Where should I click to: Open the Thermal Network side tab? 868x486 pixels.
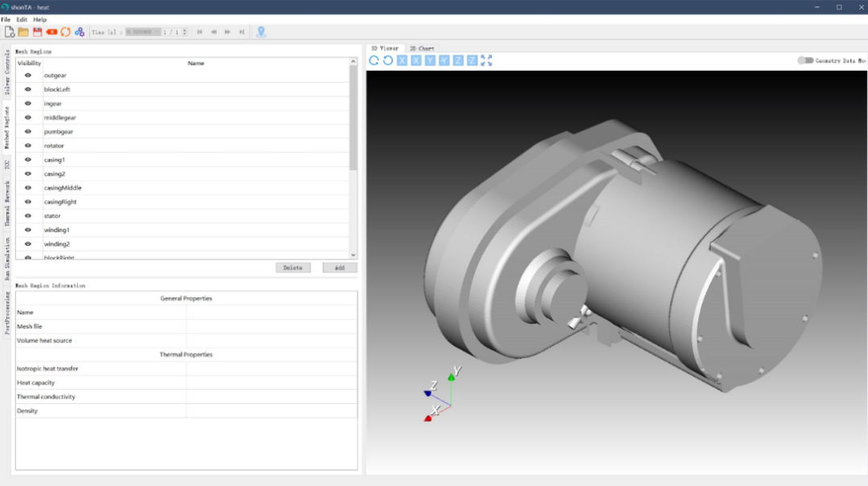(x=7, y=202)
